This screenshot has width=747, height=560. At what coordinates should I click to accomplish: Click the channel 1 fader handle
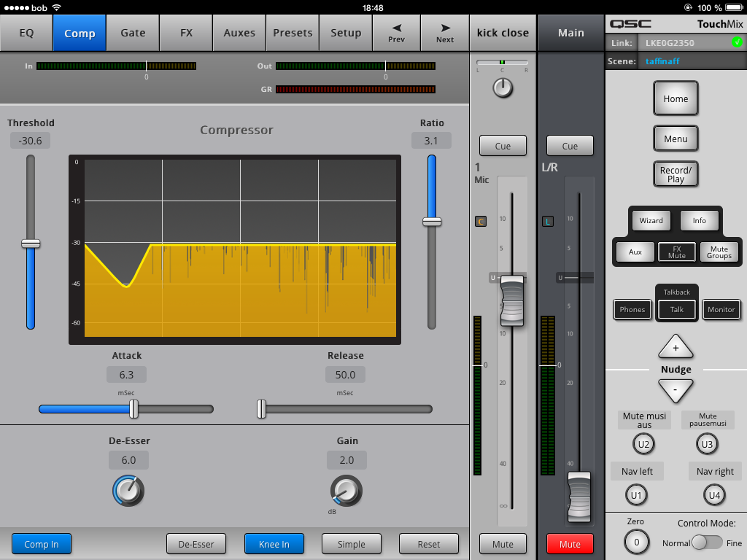512,300
